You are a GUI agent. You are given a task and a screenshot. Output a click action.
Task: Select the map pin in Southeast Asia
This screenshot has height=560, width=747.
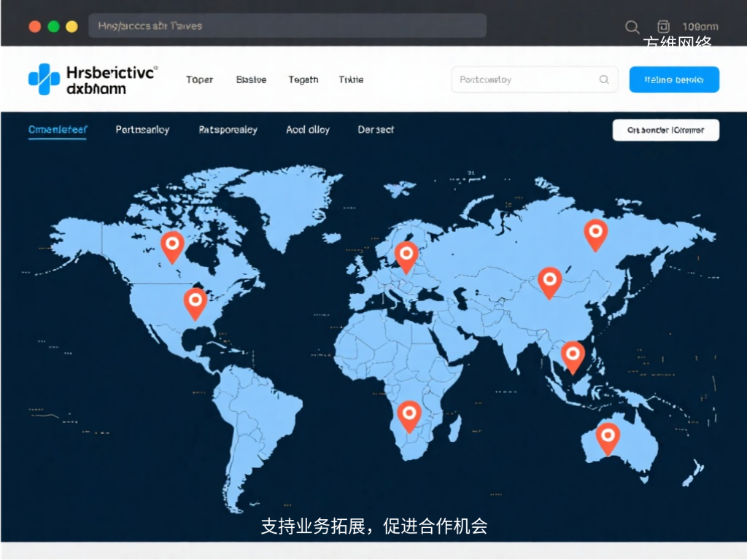click(573, 355)
